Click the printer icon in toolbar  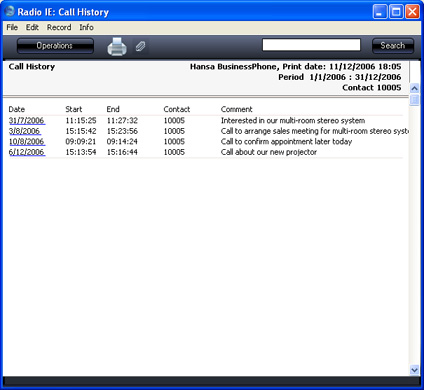(117, 47)
